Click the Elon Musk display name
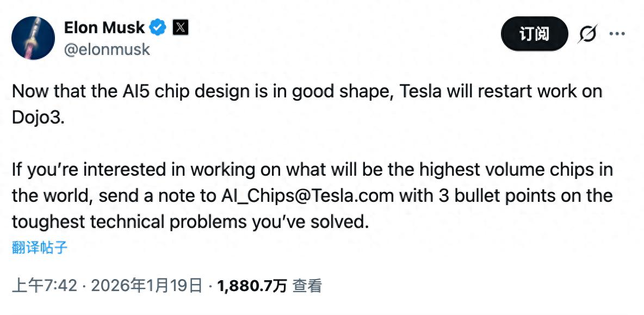The image size is (644, 315). coord(104,27)
